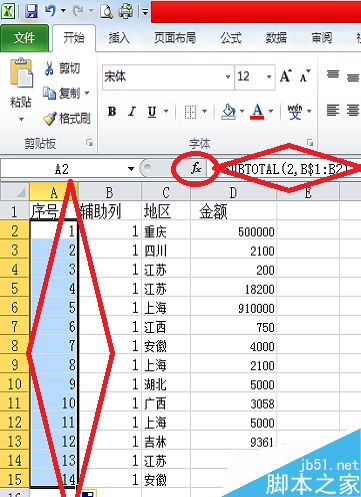The height and width of the screenshot is (497, 361).
Task: Click amount cell 3058
Action: (x=233, y=403)
